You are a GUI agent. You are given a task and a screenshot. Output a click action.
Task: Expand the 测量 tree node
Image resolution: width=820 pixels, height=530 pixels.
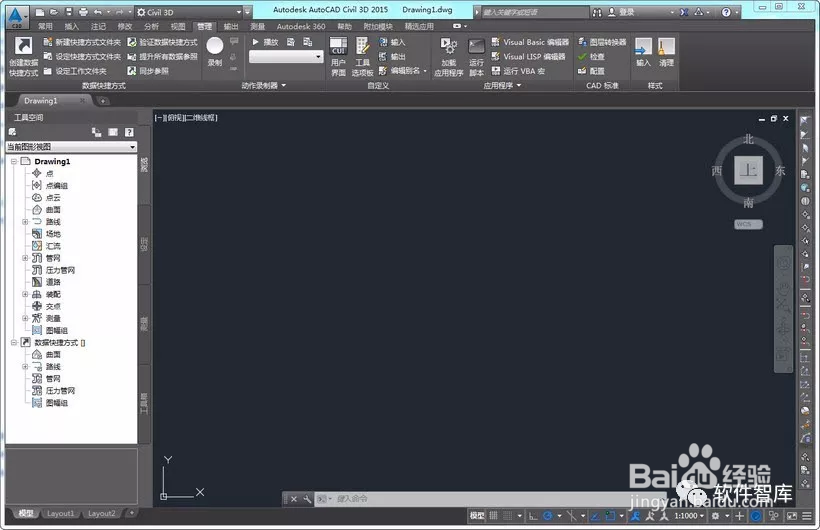(x=25, y=318)
